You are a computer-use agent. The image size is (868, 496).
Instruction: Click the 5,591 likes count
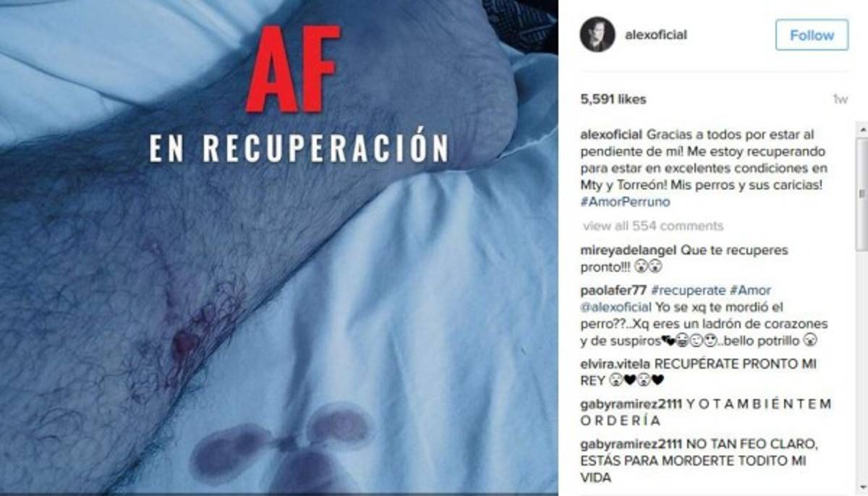(613, 99)
